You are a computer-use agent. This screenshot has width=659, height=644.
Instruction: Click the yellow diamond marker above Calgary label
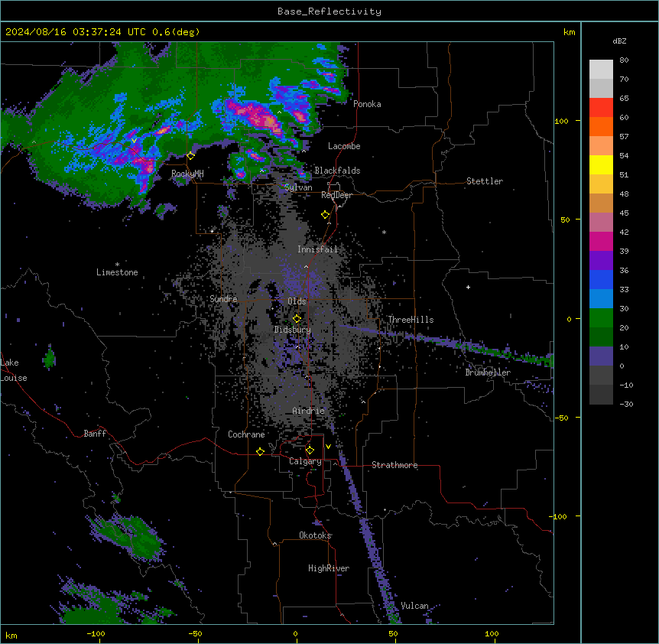310,450
